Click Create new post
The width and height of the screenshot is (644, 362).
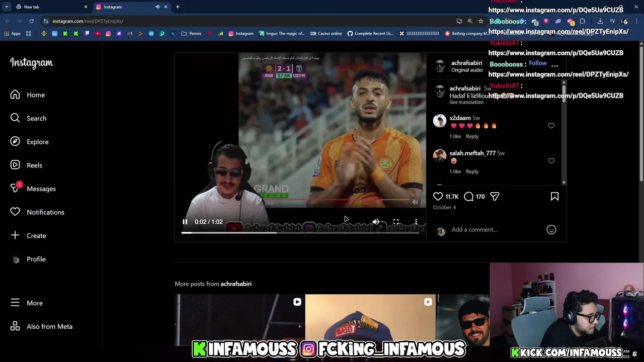(28, 235)
